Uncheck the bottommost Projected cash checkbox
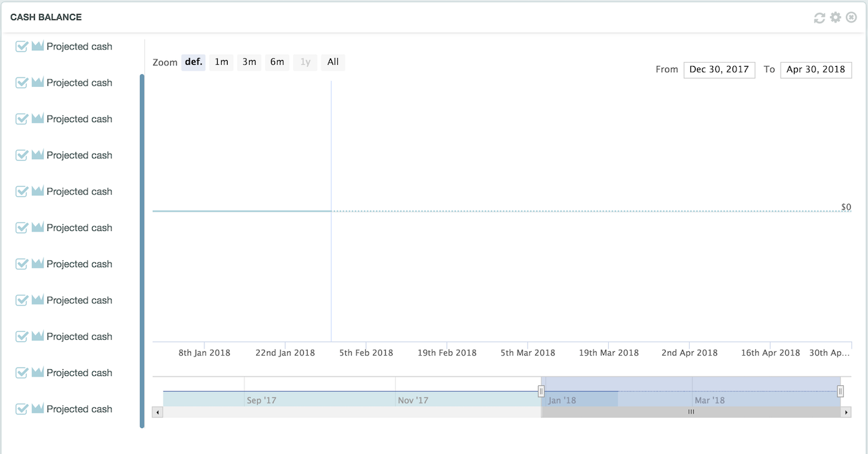The image size is (868, 454). pyautogui.click(x=21, y=409)
